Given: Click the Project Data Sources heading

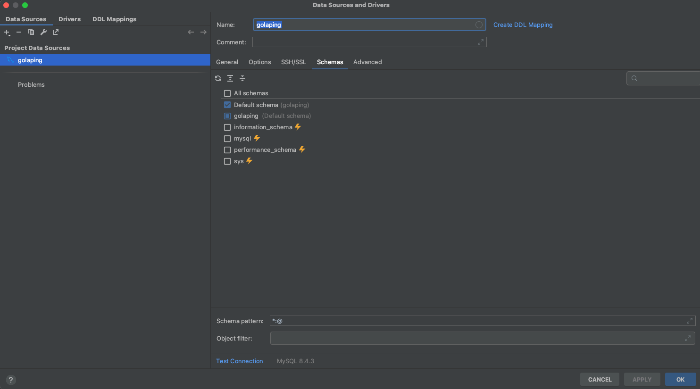Looking at the screenshot, I should [37, 48].
